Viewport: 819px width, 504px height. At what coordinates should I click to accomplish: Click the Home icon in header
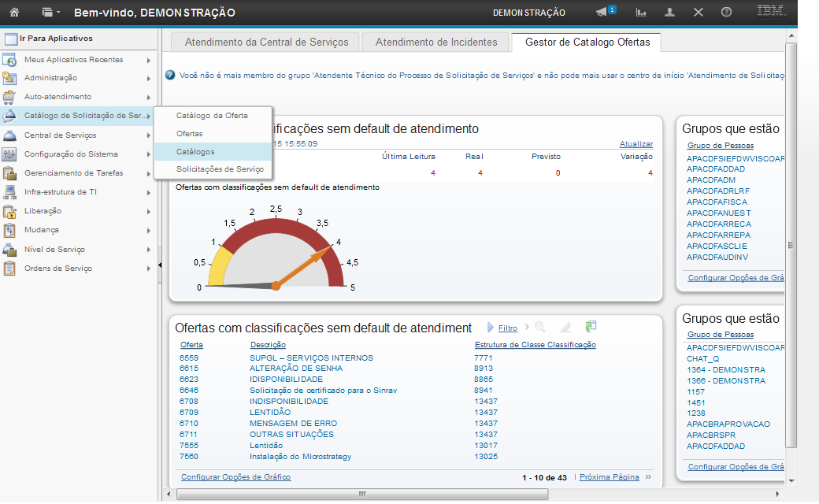point(14,13)
